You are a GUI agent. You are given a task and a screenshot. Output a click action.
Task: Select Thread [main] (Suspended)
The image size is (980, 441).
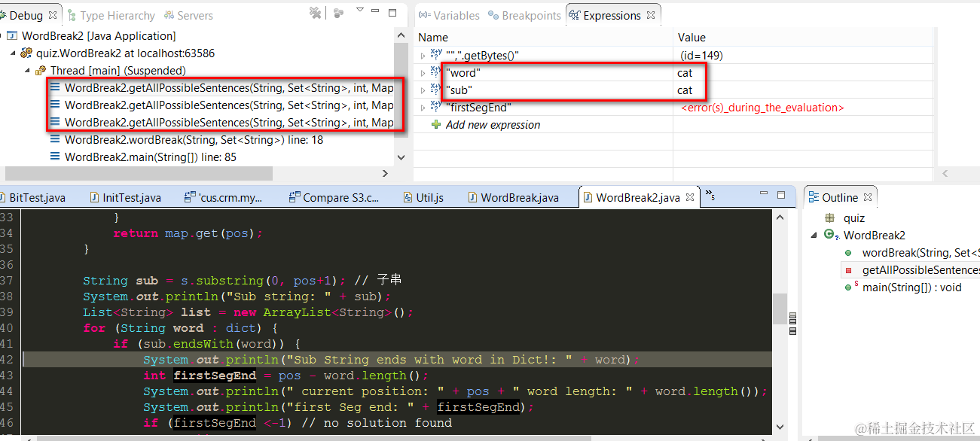click(x=118, y=71)
